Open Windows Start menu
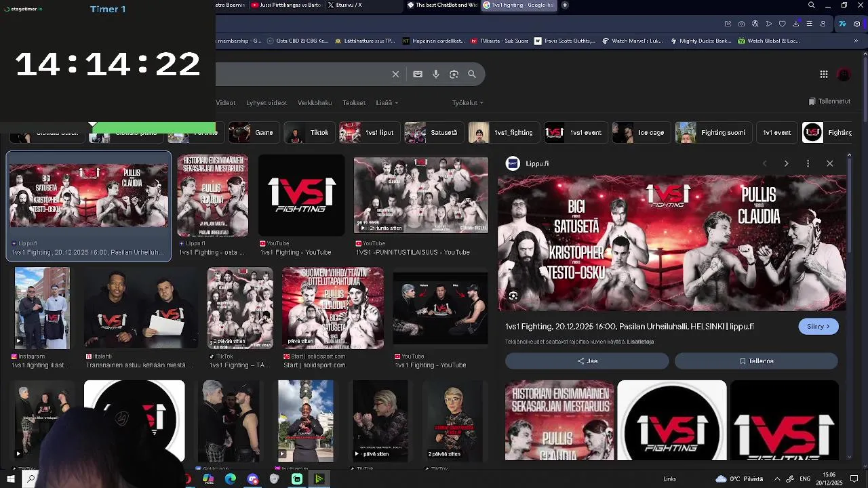Image resolution: width=868 pixels, height=488 pixels. 10,479
